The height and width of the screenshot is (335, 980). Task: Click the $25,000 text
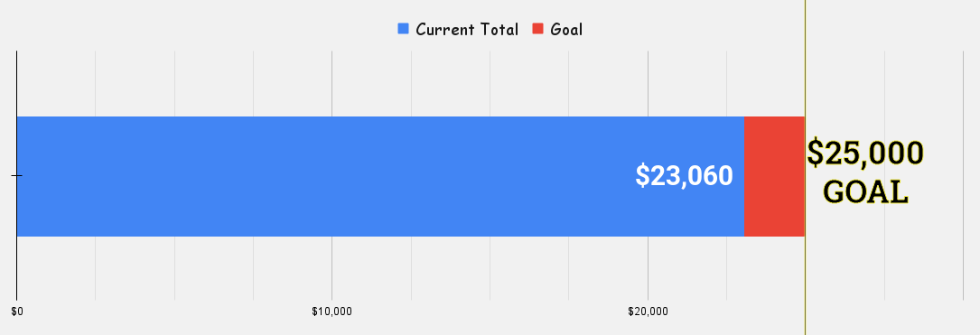pyautogui.click(x=865, y=153)
